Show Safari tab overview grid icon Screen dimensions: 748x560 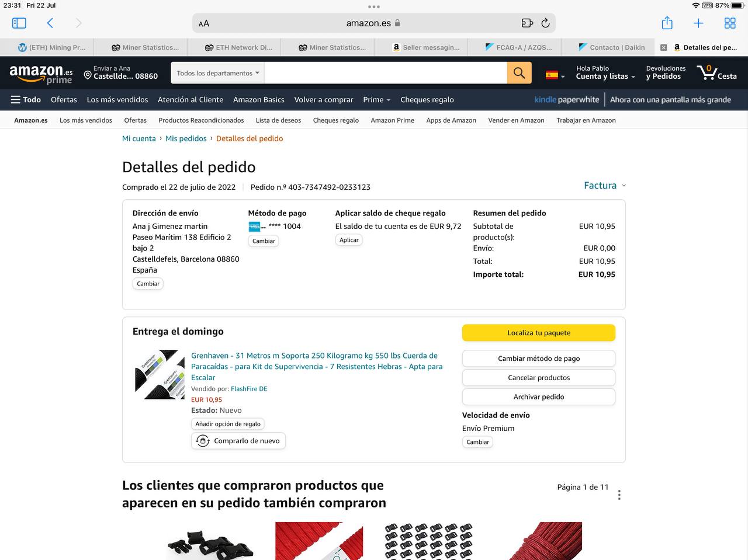[x=730, y=23]
